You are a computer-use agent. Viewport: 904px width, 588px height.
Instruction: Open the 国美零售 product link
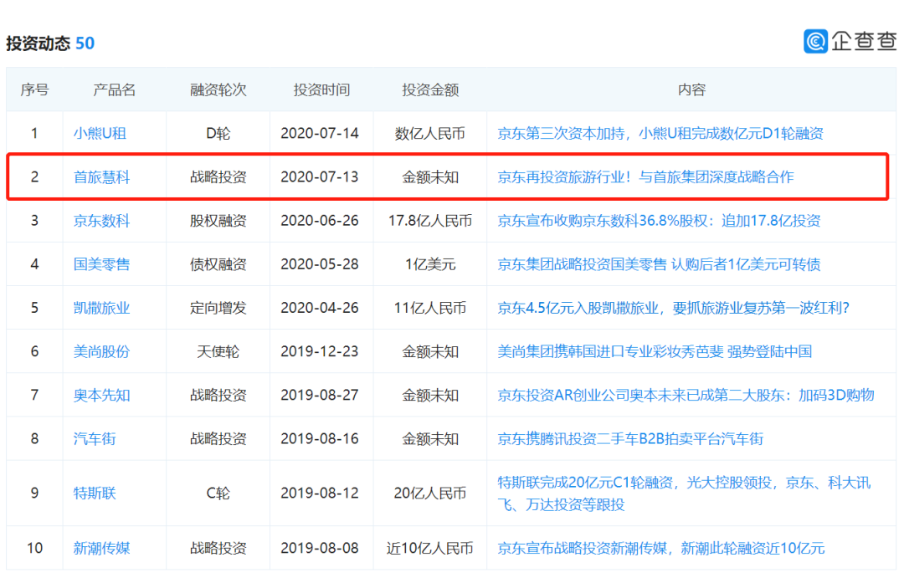pos(101,264)
